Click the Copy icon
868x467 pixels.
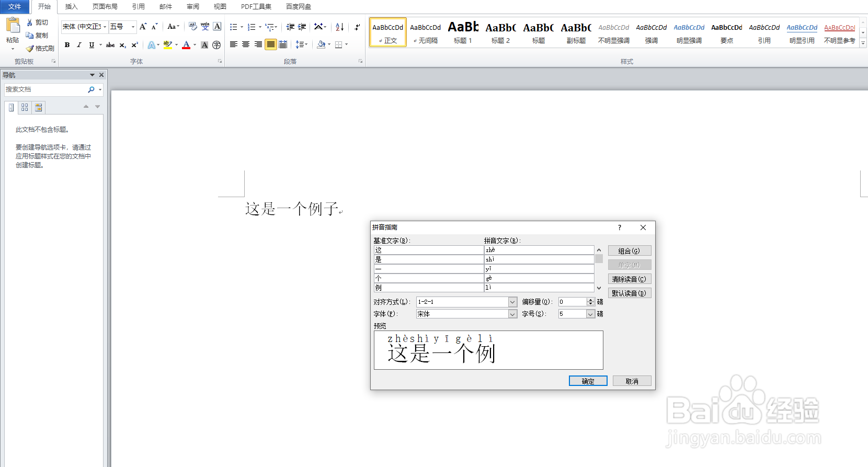click(30, 36)
